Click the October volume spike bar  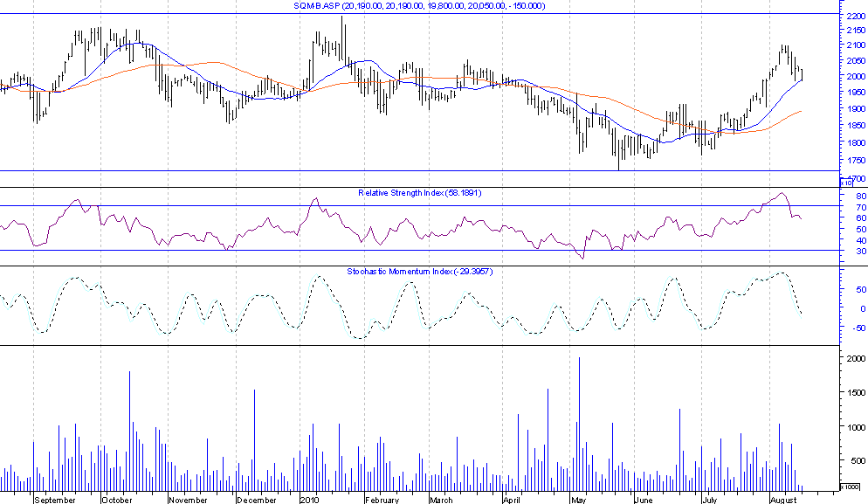[x=129, y=432]
